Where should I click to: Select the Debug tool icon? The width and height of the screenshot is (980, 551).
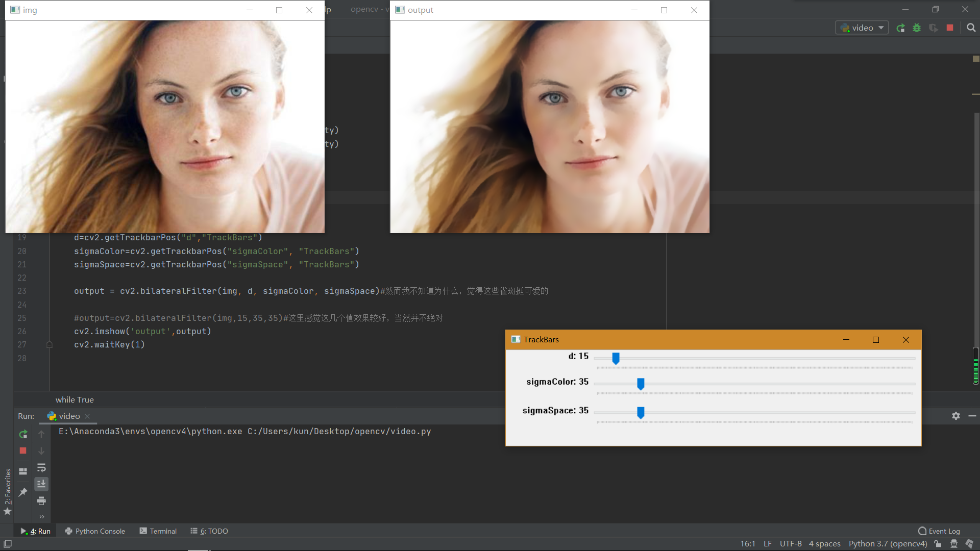(x=917, y=28)
